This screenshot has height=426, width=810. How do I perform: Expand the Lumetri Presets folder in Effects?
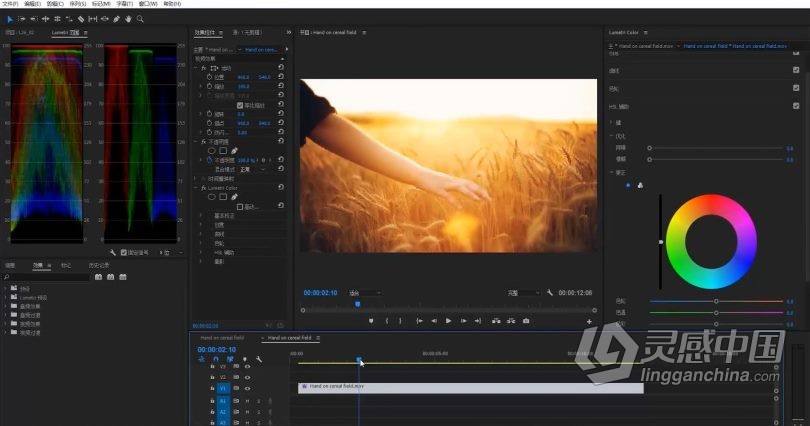tap(6, 297)
